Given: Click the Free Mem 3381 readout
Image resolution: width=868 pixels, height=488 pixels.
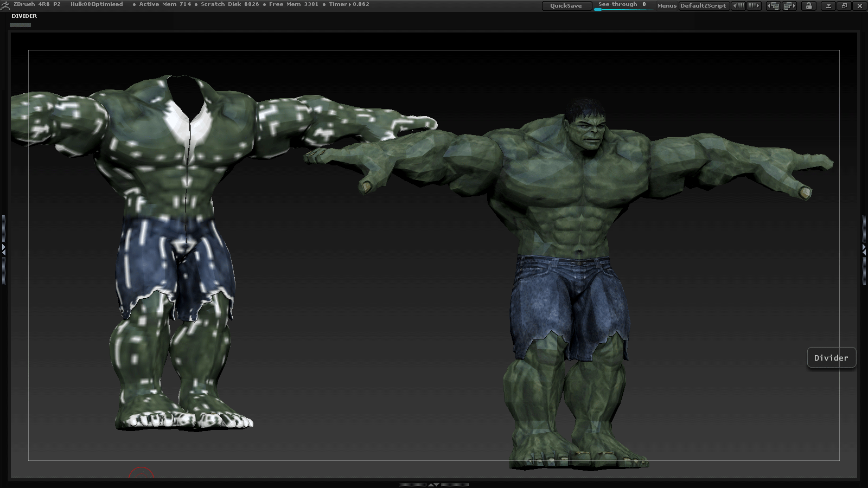Looking at the screenshot, I should pos(293,4).
